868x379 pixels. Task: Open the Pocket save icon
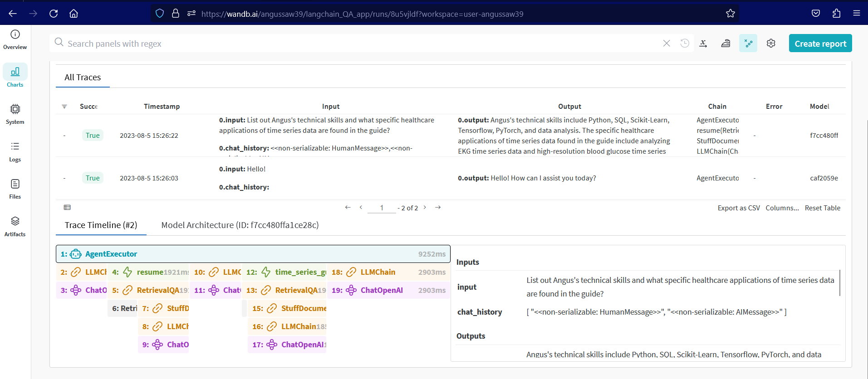[816, 14]
